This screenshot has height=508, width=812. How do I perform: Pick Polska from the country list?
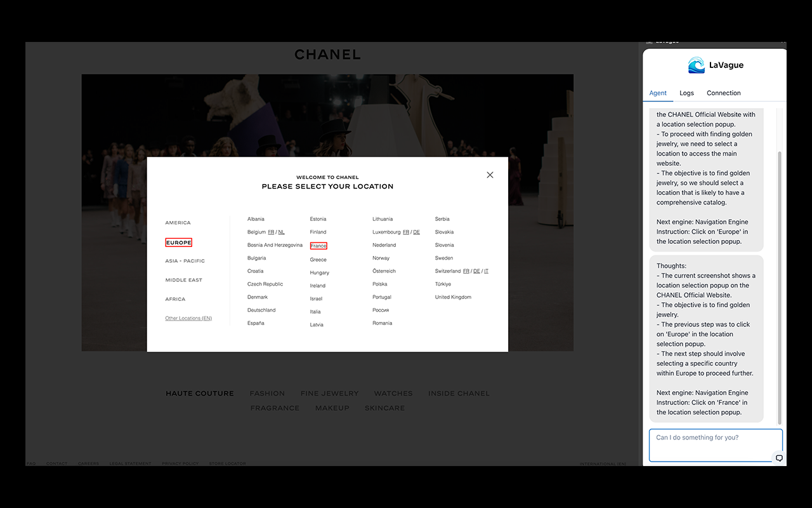point(380,284)
